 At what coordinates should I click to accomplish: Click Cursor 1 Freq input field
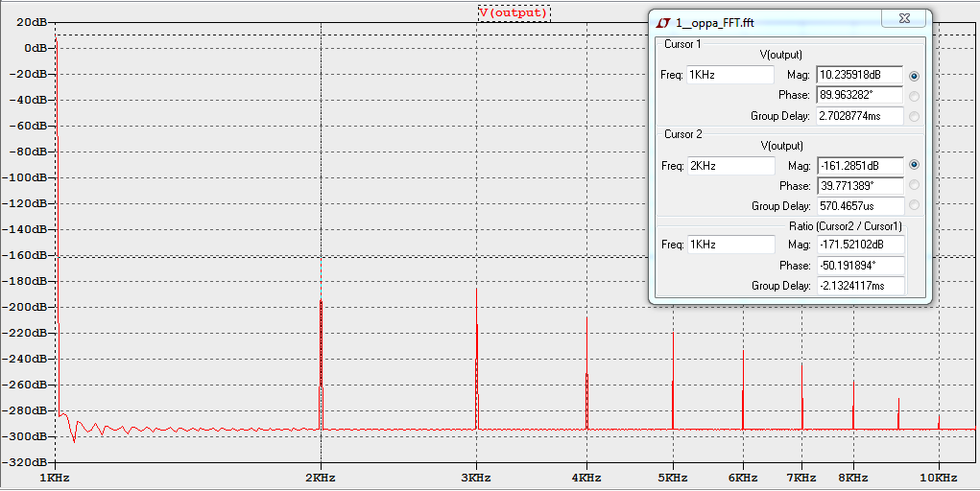click(730, 75)
